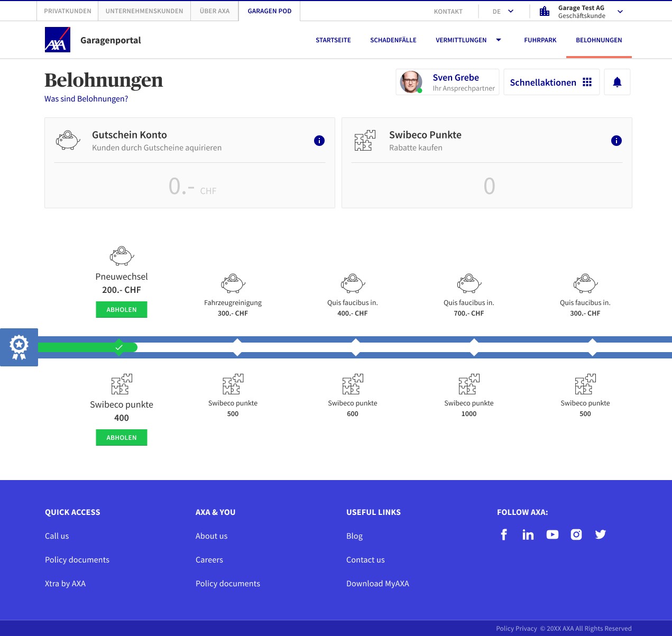Click puzzle icon above Swibeco punkte 1000
The width and height of the screenshot is (672, 636).
[469, 384]
